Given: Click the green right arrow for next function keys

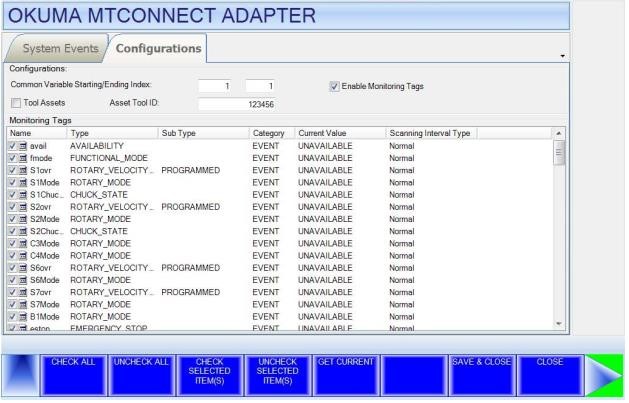Looking at the screenshot, I should click(605, 376).
